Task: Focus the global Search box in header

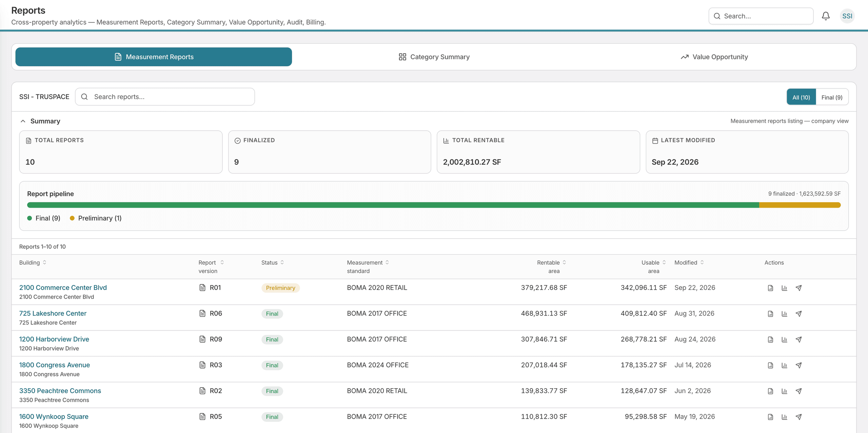Action: [x=761, y=16]
